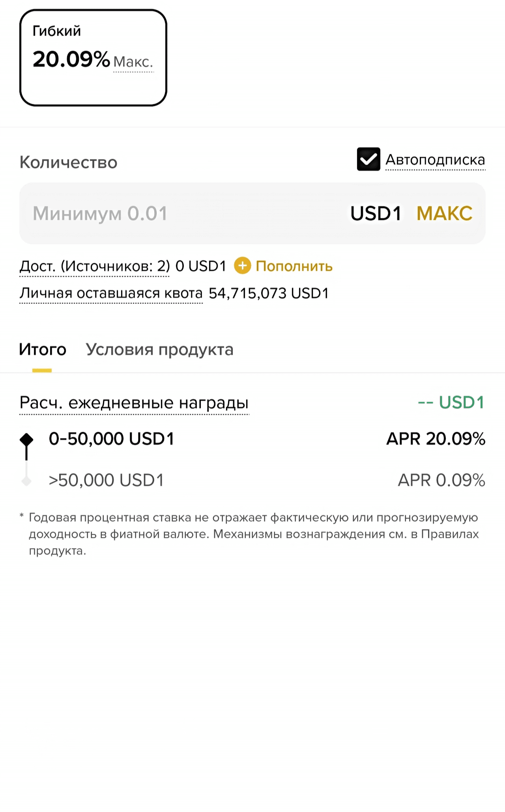Tap the Автоподписка label for explanation

pos(435,160)
